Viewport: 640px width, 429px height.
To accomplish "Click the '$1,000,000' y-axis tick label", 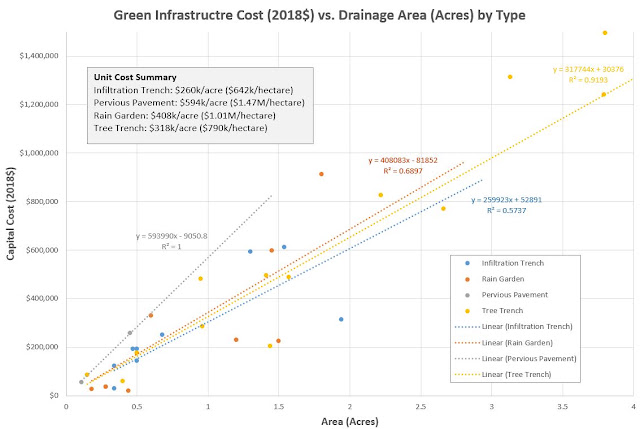I will (x=39, y=153).
